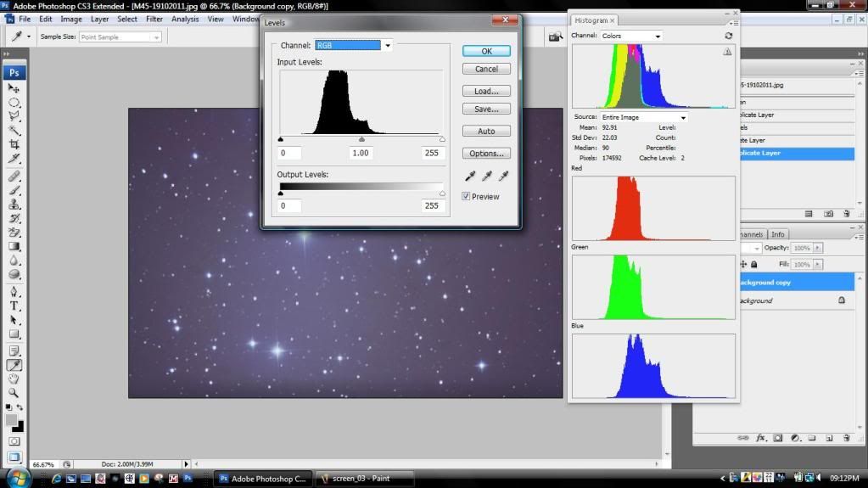868x488 pixels.
Task: Open the Levels Options... button
Action: [x=486, y=154]
